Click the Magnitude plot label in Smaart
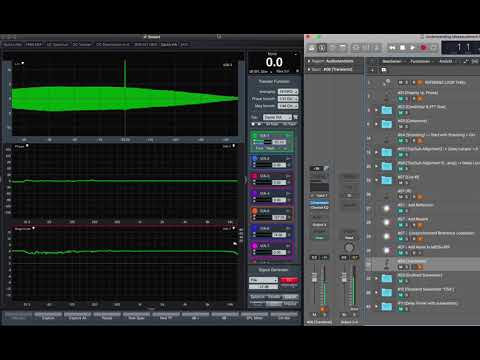 coord(22,229)
